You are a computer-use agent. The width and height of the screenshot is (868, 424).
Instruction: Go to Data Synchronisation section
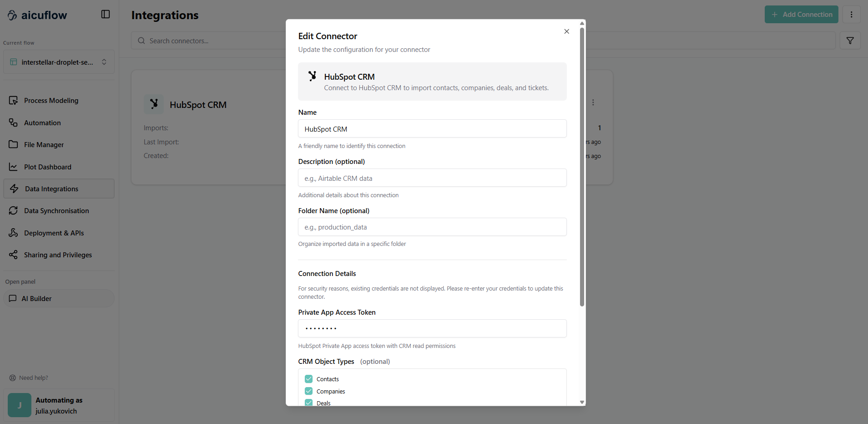(56, 211)
